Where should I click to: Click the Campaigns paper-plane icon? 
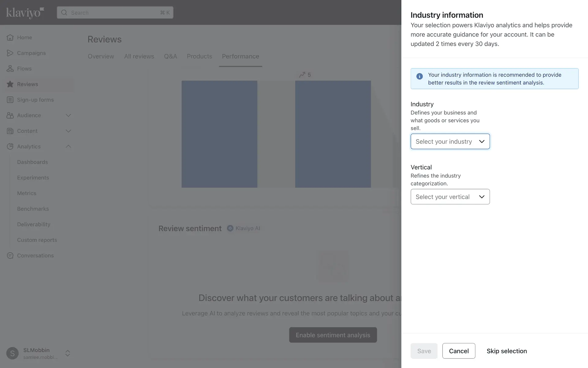click(10, 53)
